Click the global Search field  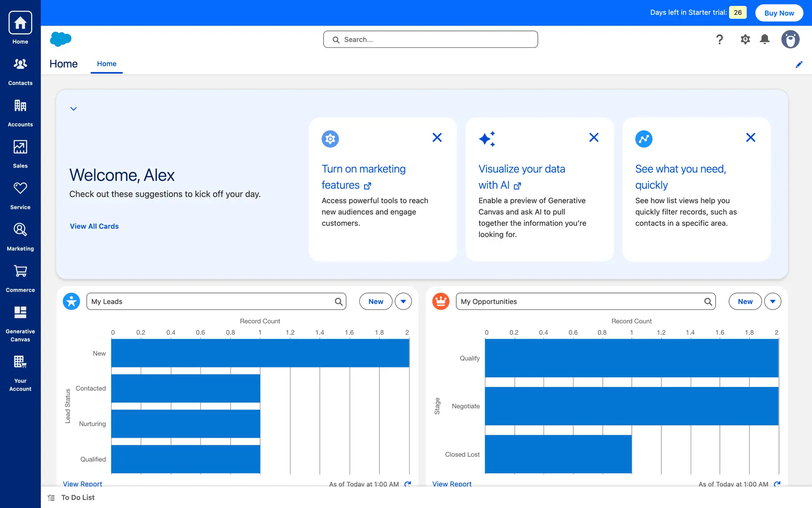[x=431, y=39]
